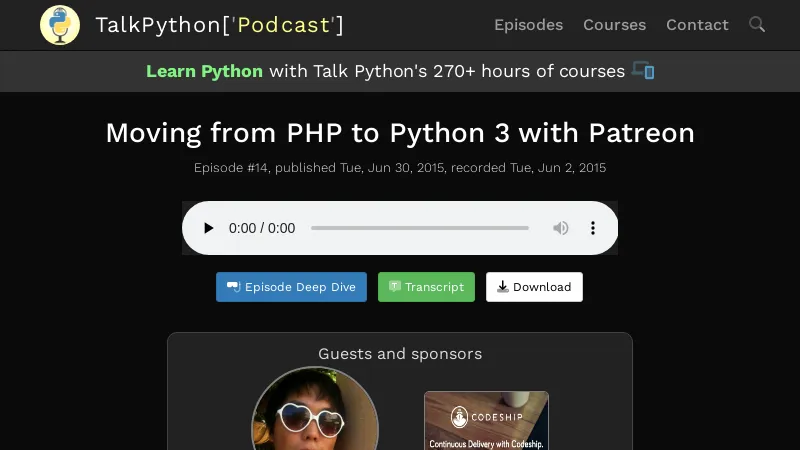
Task: Open the Episode Deep Dive button
Action: click(292, 287)
